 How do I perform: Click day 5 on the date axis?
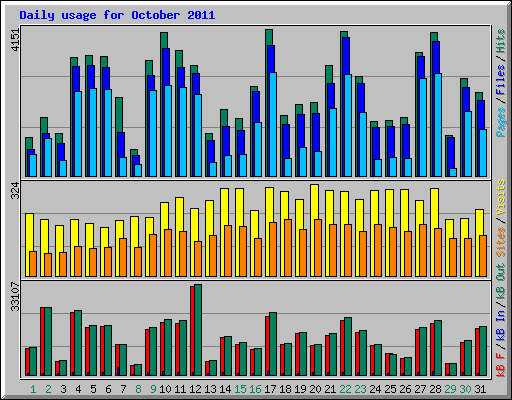click(93, 389)
